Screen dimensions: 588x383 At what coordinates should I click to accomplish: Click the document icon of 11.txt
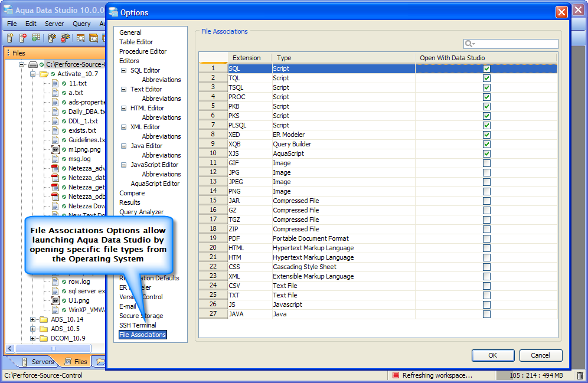[x=55, y=83]
